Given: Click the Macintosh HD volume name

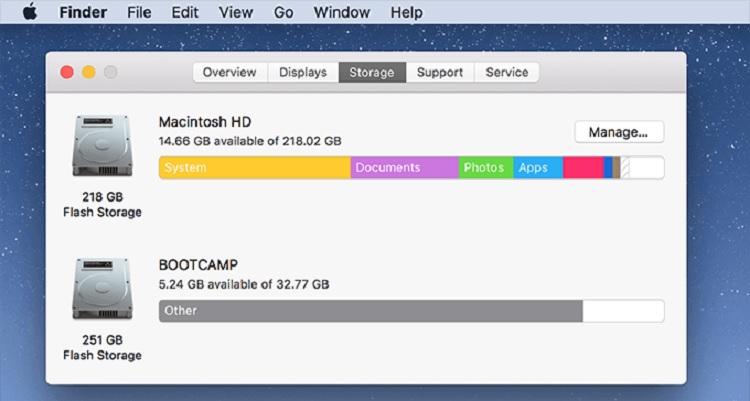Looking at the screenshot, I should pyautogui.click(x=205, y=122).
